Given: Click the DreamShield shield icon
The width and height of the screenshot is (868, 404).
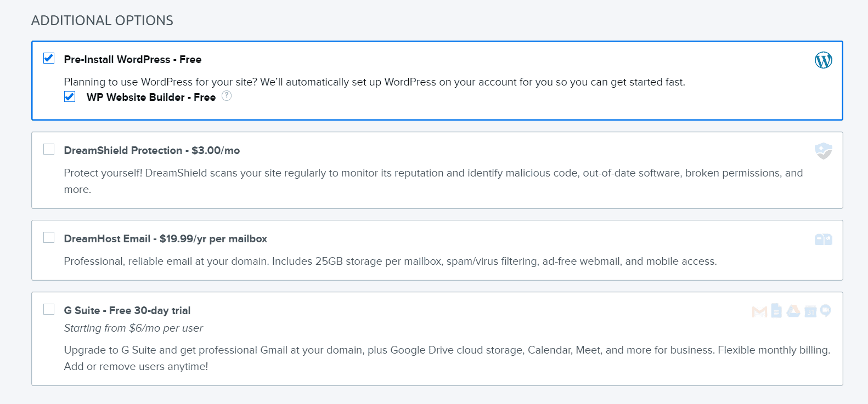Looking at the screenshot, I should pos(823,151).
